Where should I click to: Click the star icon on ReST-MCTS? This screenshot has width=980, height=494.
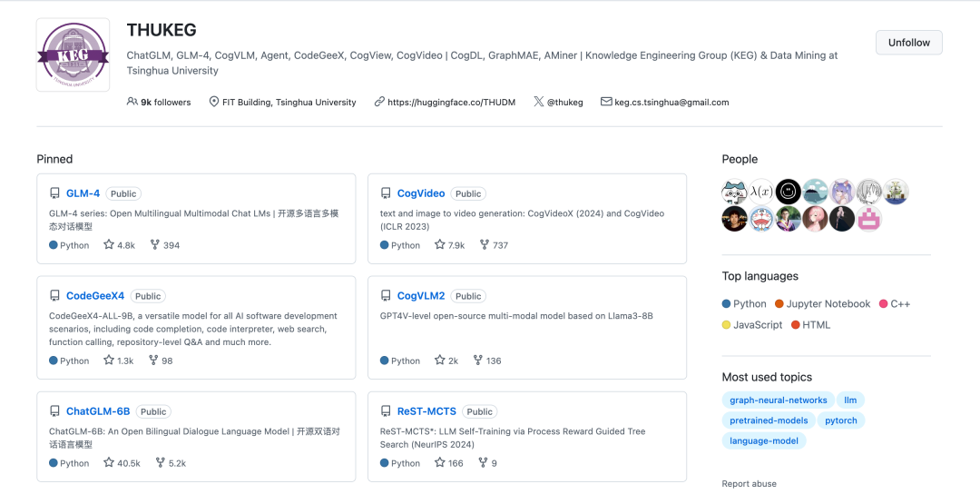(440, 463)
